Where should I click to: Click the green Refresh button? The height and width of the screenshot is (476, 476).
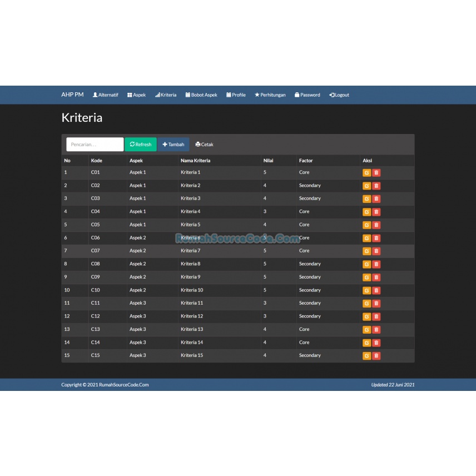(x=141, y=145)
